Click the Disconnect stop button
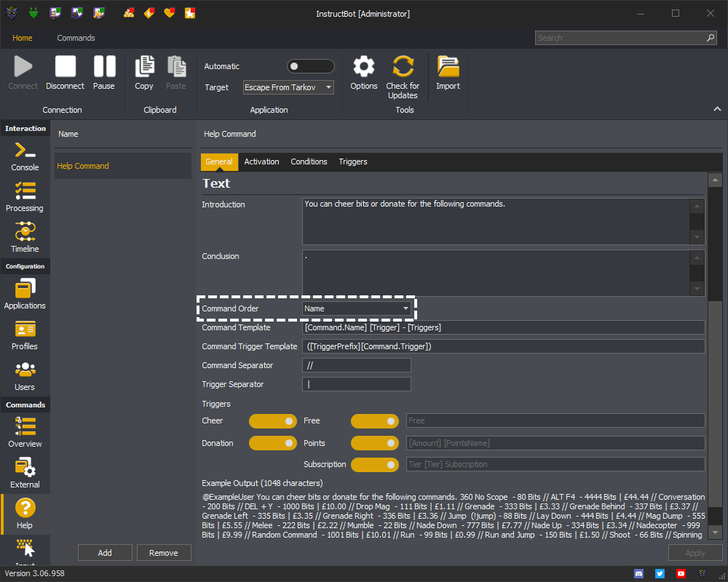The image size is (728, 582). 65,73
